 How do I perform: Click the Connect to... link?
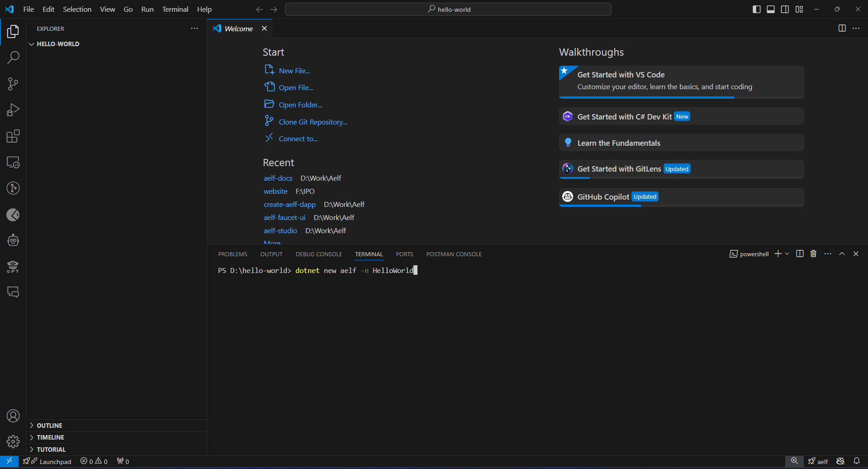[299, 139]
